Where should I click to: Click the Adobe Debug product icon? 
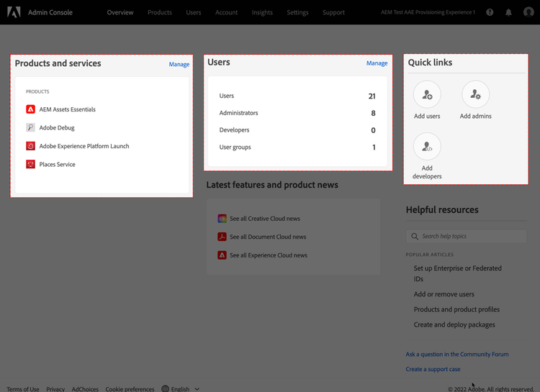[31, 127]
